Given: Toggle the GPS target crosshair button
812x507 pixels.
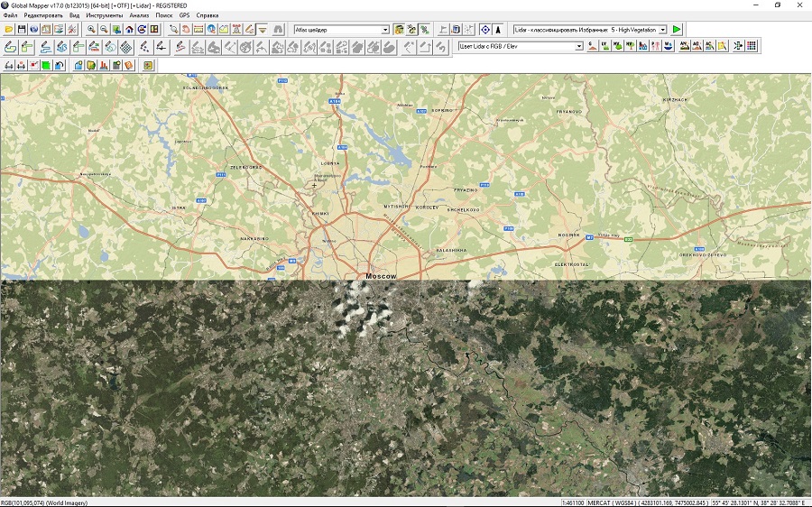Looking at the screenshot, I should (485, 30).
